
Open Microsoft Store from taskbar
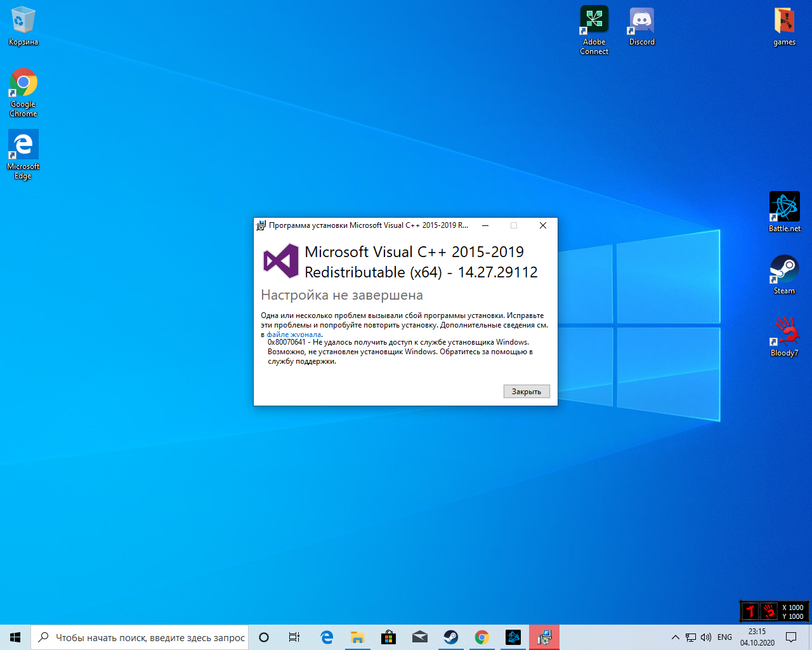(x=389, y=637)
